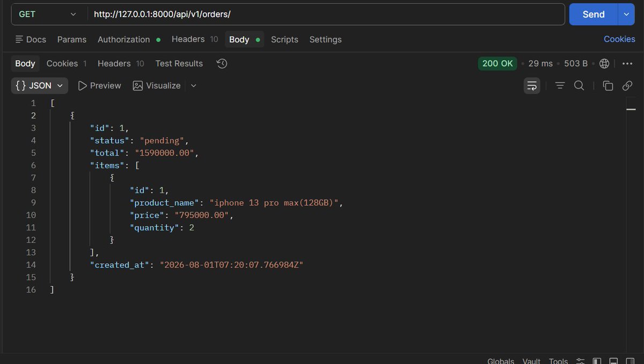Collapse the object at line 2
644x364 pixels.
[x=72, y=115]
